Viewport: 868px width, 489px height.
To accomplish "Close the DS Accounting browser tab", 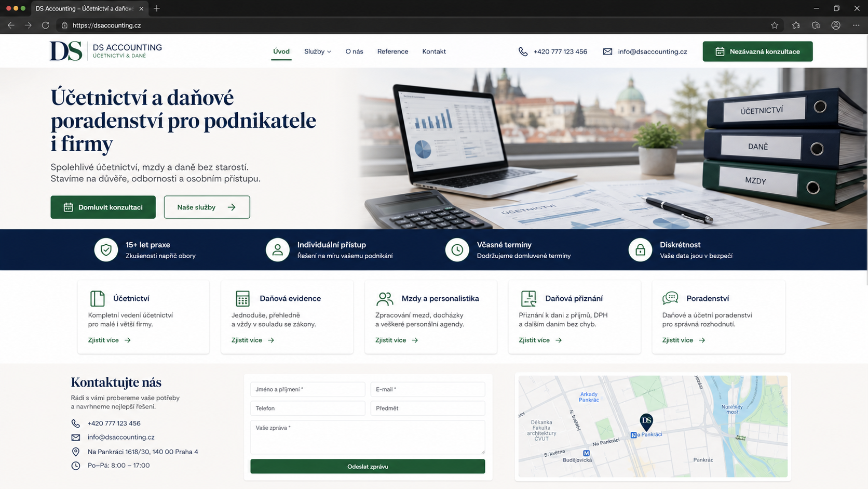I will [x=141, y=8].
